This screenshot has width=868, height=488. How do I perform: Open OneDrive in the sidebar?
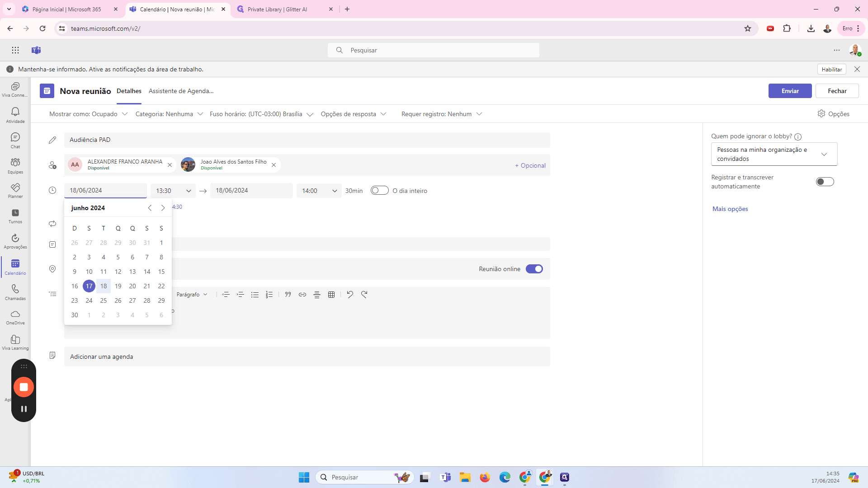15,317
